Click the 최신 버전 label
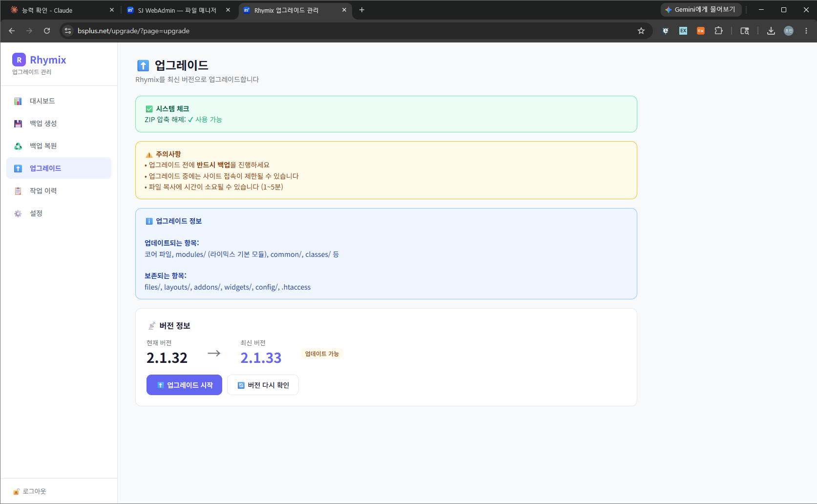The image size is (817, 504). point(253,343)
